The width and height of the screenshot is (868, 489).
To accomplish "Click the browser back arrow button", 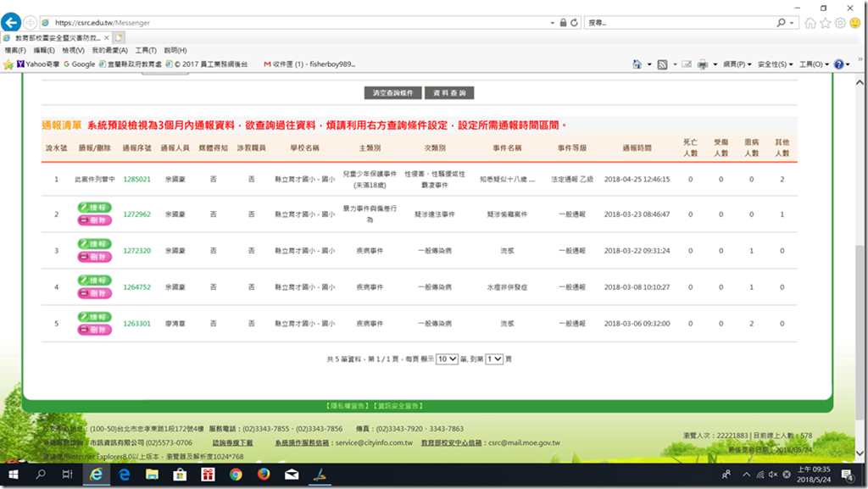I will pos(12,22).
